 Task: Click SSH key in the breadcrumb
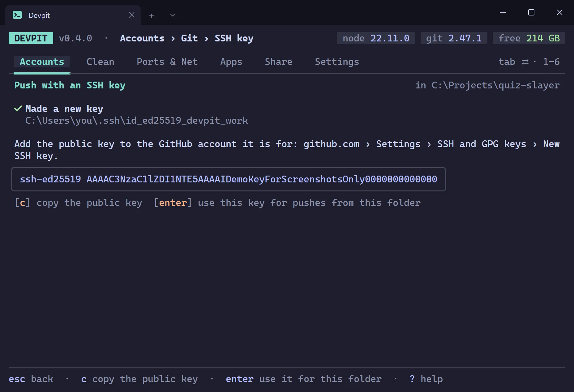[234, 38]
